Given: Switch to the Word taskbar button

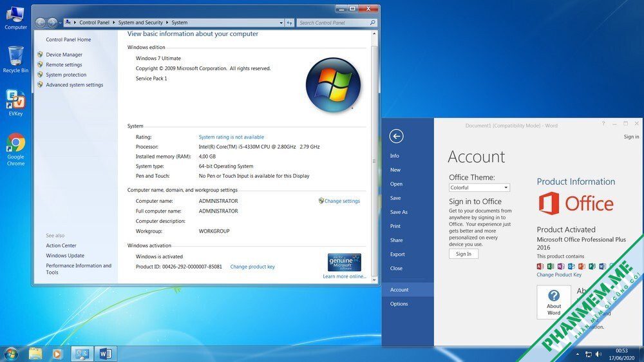Looking at the screenshot, I should click(x=105, y=354).
